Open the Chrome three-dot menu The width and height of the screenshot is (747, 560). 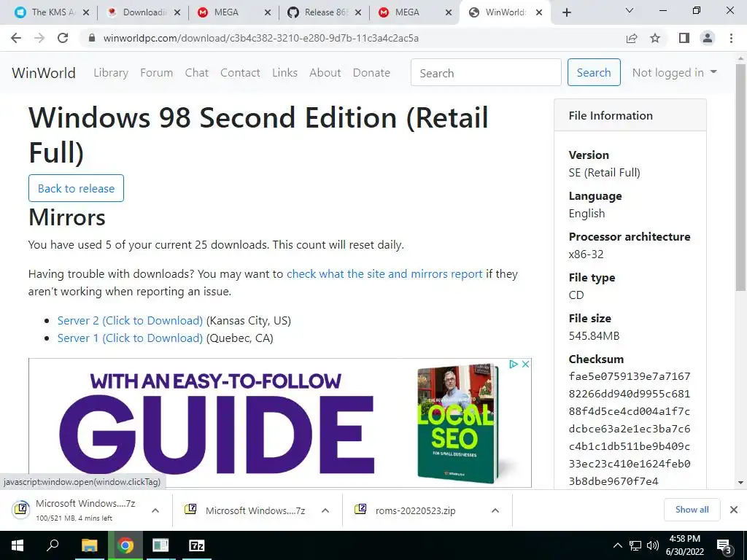pos(731,38)
